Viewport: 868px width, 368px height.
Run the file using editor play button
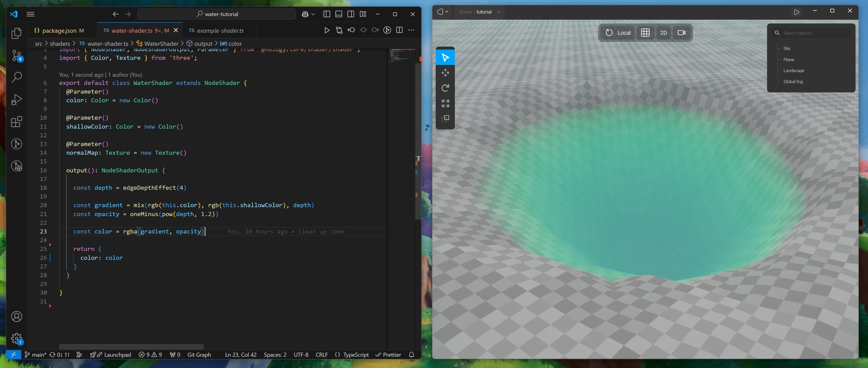coord(327,31)
